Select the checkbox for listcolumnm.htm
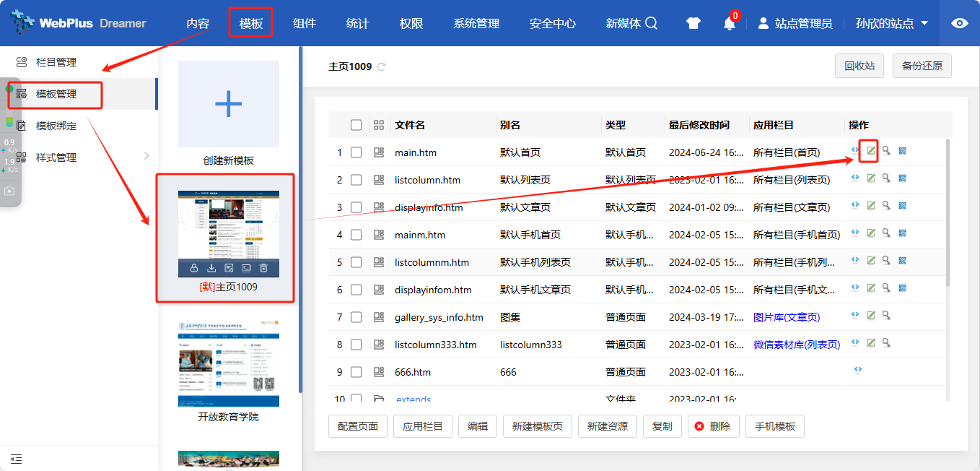This screenshot has height=471, width=980. pos(356,262)
